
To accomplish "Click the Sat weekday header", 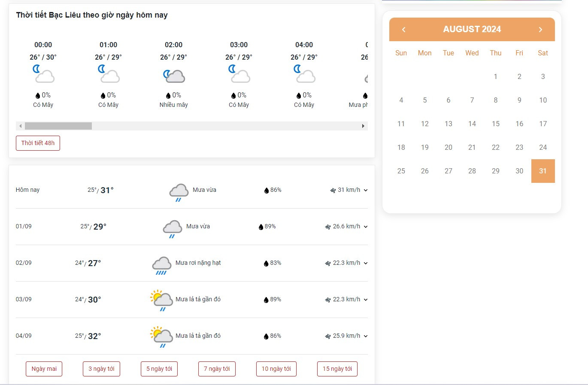I will (x=543, y=53).
